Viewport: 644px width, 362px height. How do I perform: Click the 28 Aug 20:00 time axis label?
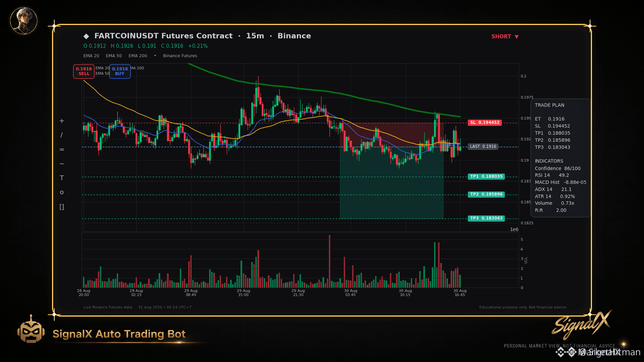(x=84, y=293)
